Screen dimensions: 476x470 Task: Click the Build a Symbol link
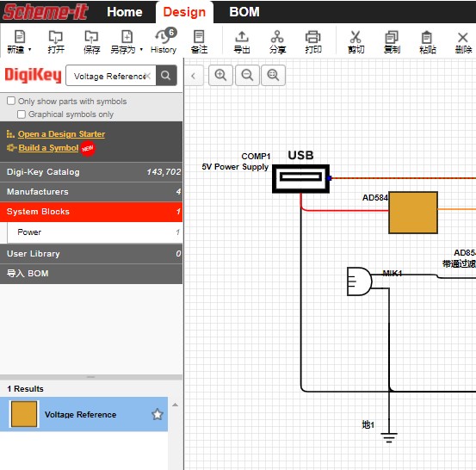click(48, 148)
